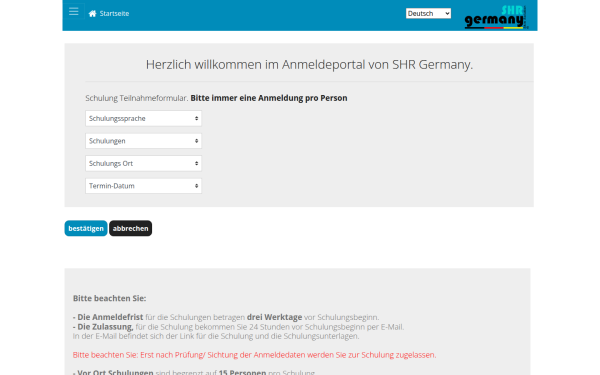600x375 pixels.
Task: Click the SHR Germany logo
Action: (x=496, y=17)
